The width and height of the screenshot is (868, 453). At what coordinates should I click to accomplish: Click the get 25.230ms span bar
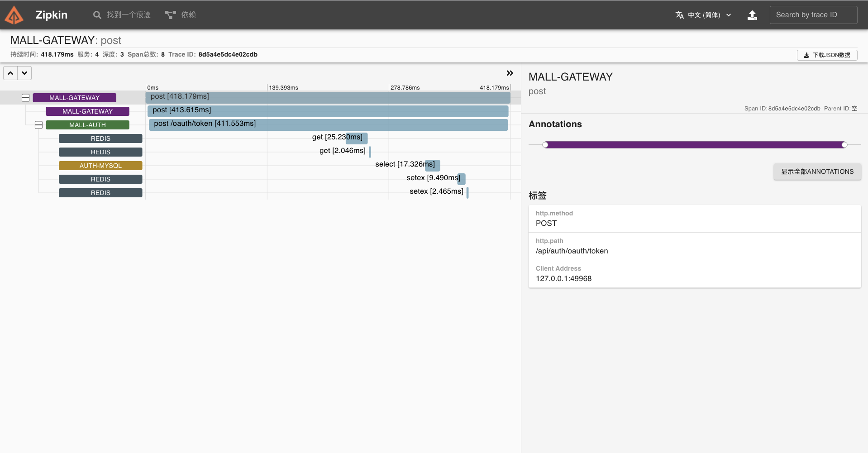pyautogui.click(x=357, y=138)
